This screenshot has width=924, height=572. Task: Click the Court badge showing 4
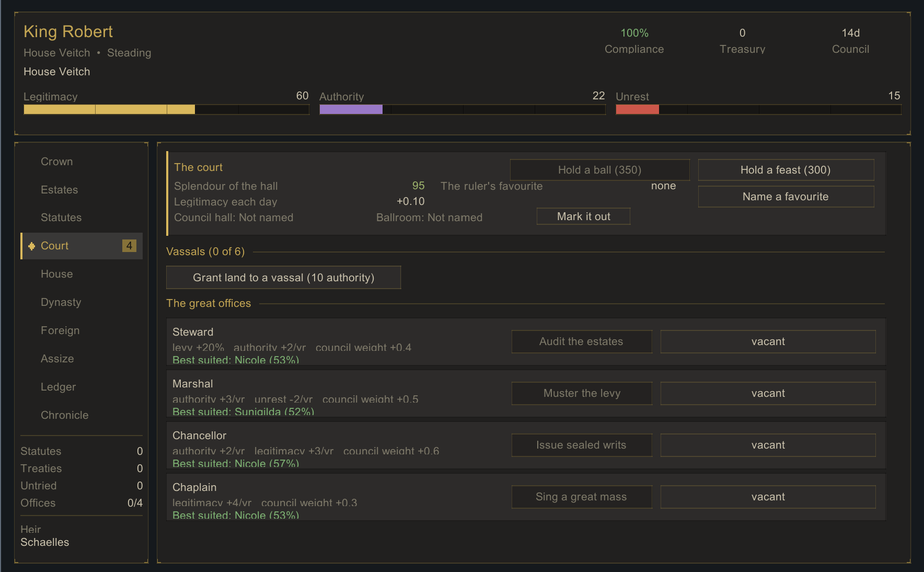pyautogui.click(x=129, y=246)
